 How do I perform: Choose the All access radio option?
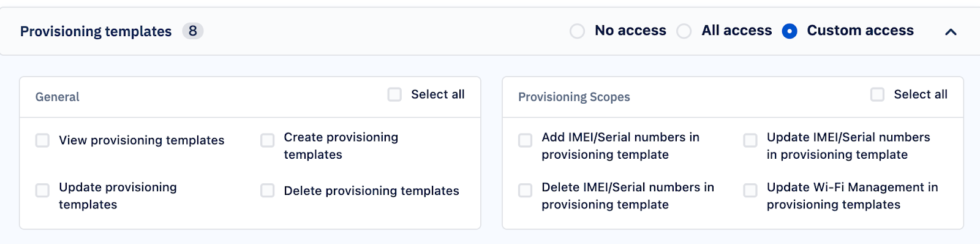coord(684,31)
